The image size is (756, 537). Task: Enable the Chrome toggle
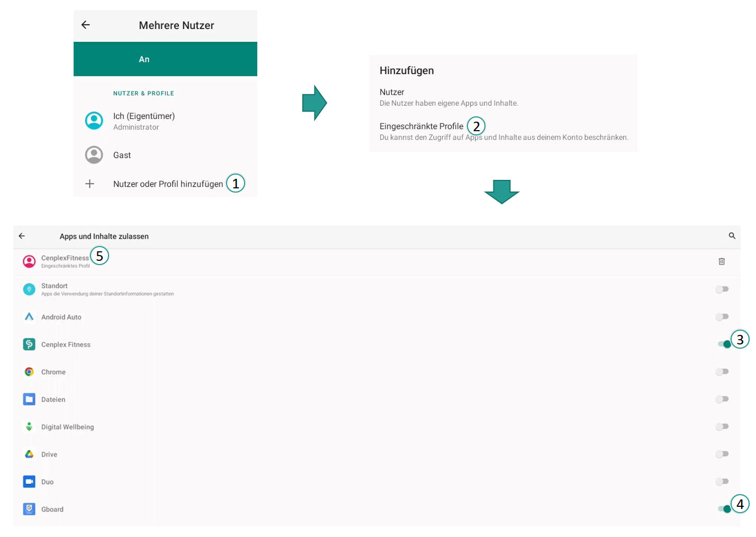pos(722,372)
